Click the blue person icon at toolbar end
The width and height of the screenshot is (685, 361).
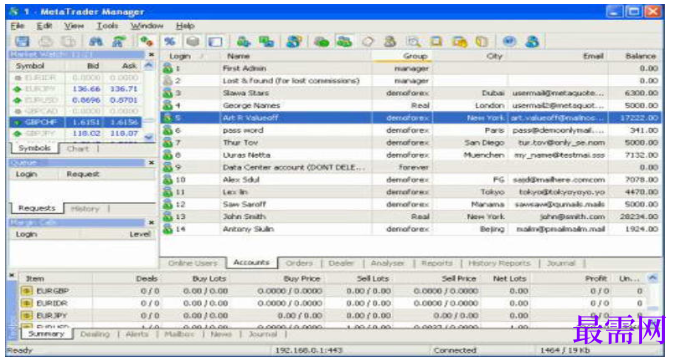click(532, 42)
